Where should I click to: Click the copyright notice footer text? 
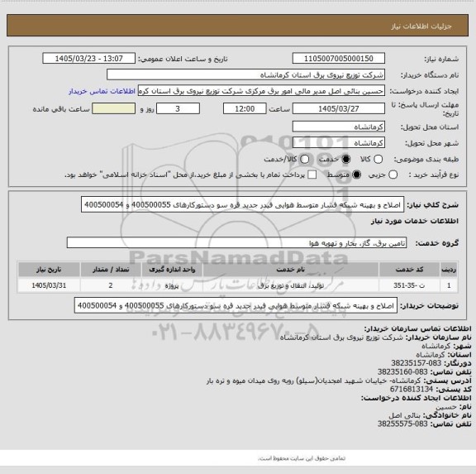pyautogui.click(x=302, y=458)
